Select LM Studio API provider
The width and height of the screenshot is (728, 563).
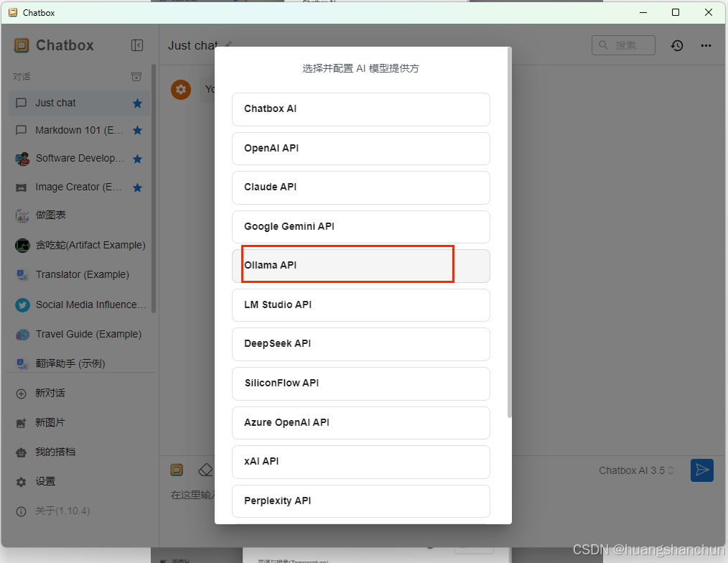360,305
